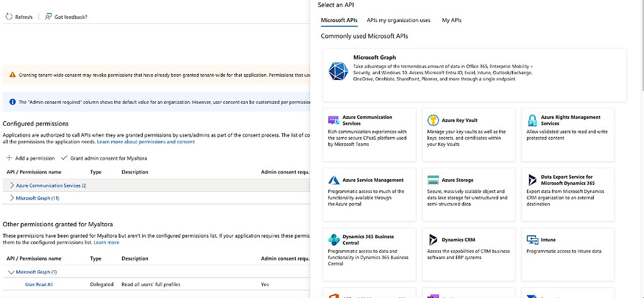The image size is (644, 298).
Task: Click the blue info circle icon
Action: (13, 102)
